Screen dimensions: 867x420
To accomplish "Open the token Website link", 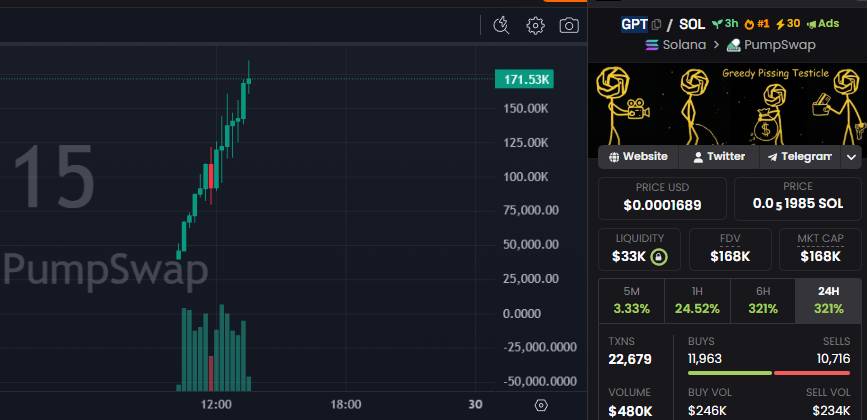I will tap(638, 157).
